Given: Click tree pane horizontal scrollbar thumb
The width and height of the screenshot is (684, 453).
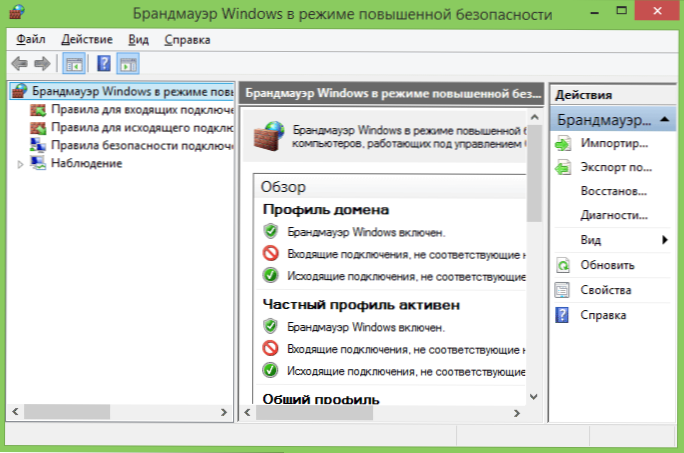Looking at the screenshot, I should point(67,412).
